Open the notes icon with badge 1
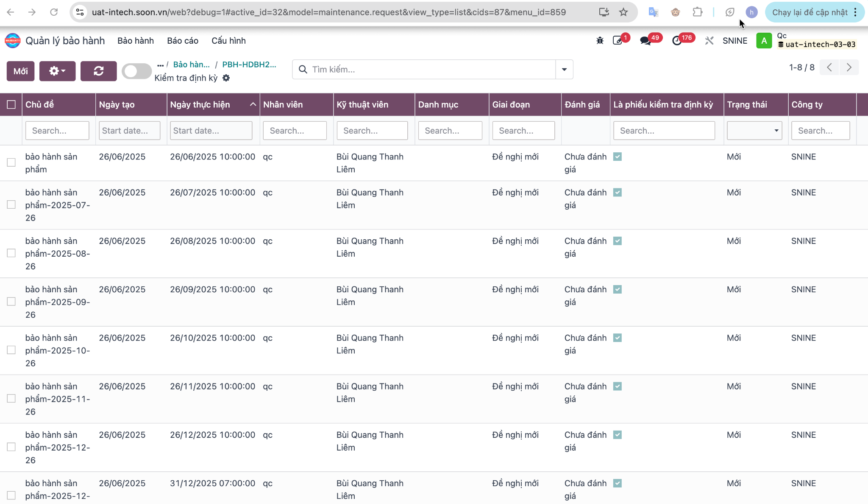 (618, 41)
